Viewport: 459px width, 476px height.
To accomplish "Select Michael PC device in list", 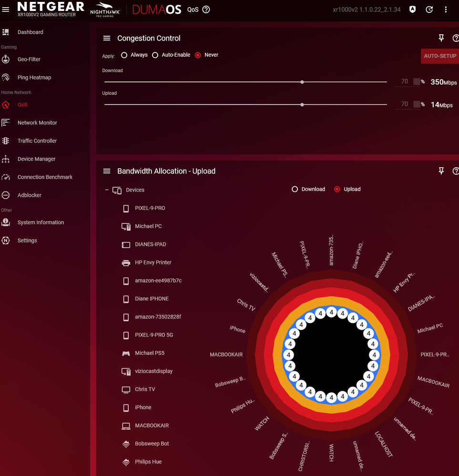I will coord(148,226).
